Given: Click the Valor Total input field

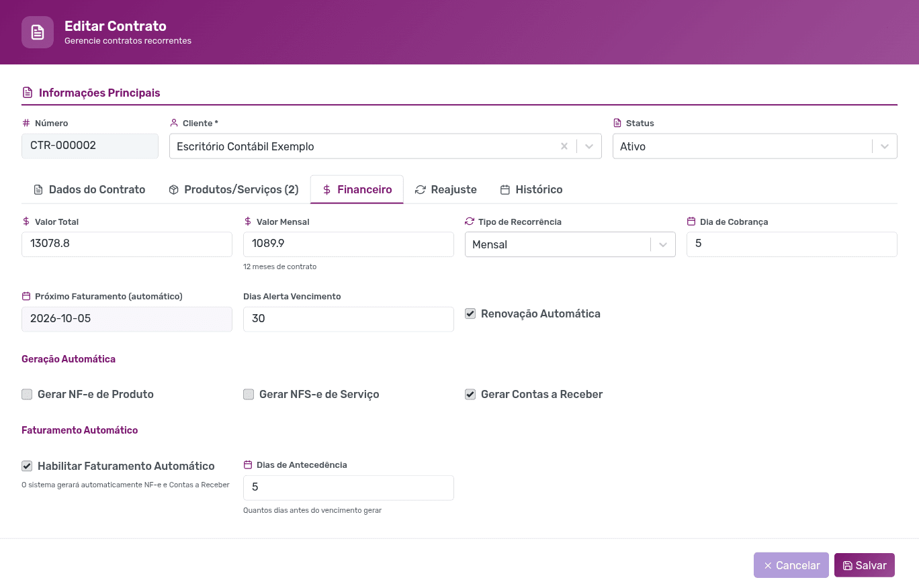Looking at the screenshot, I should click(x=127, y=244).
